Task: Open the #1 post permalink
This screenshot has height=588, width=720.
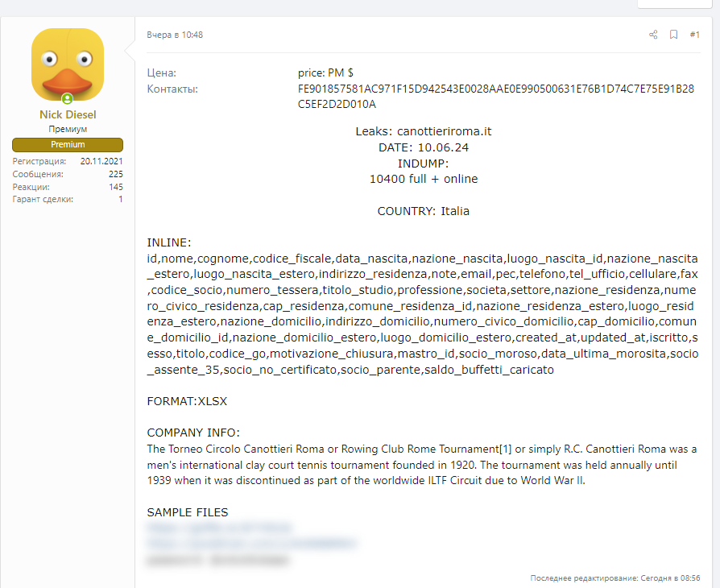Action: tap(694, 35)
